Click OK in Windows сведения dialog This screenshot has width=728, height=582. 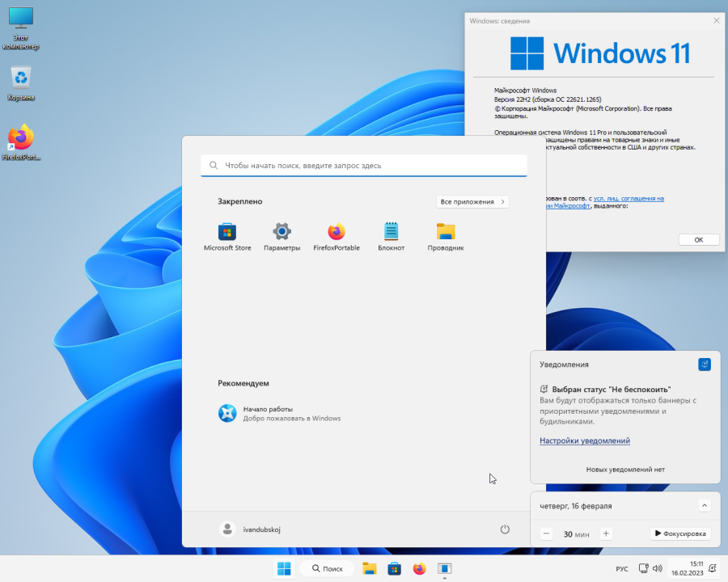699,239
